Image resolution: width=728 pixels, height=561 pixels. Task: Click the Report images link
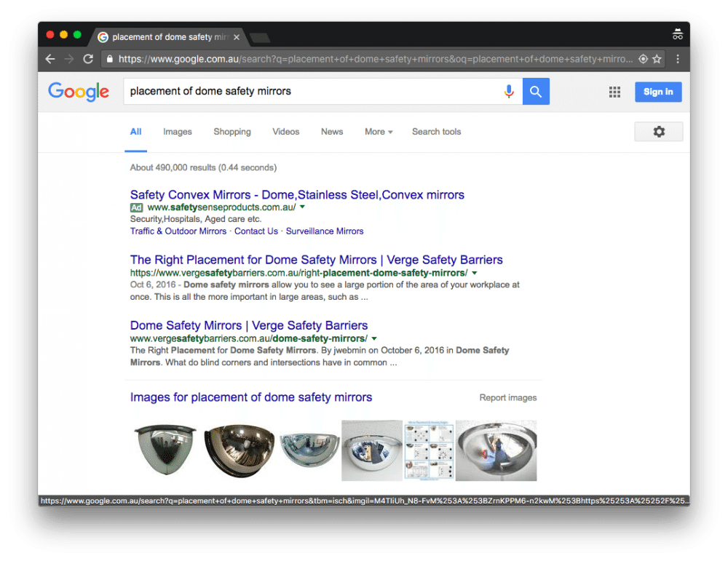508,398
